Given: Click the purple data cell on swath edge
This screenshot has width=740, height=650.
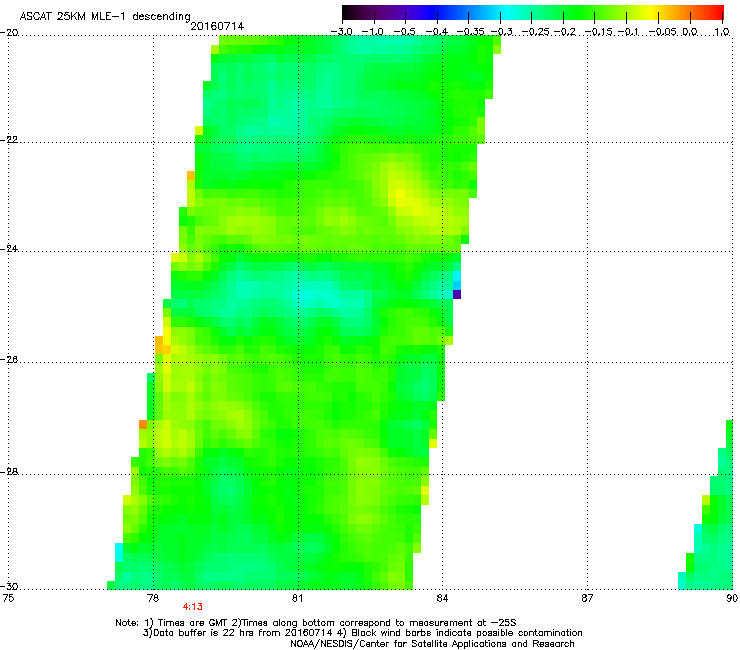Looking at the screenshot, I should pyautogui.click(x=457, y=295).
